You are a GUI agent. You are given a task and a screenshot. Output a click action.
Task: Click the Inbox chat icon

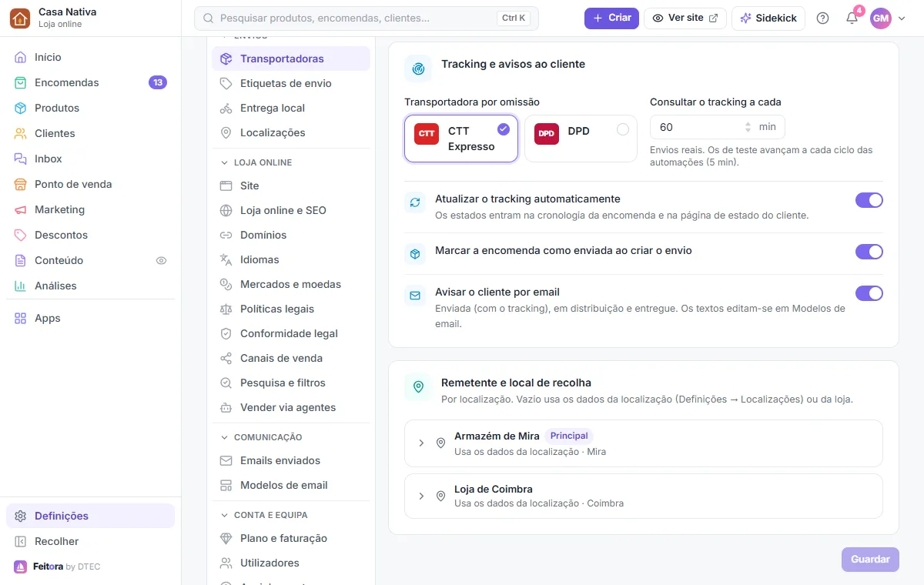(x=21, y=159)
